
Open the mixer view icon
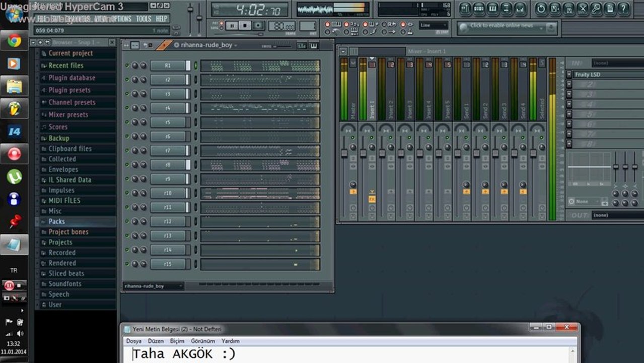[520, 9]
